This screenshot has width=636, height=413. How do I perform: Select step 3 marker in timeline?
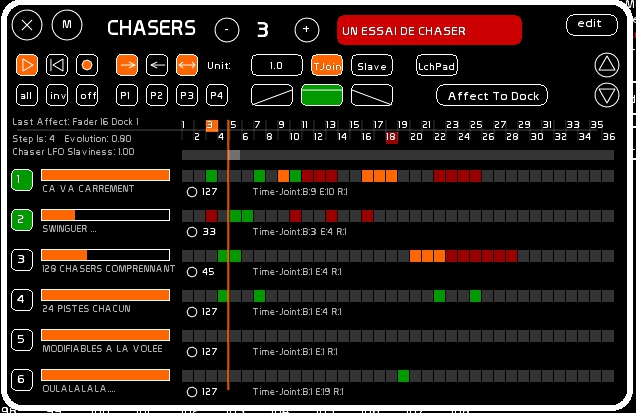[212, 125]
